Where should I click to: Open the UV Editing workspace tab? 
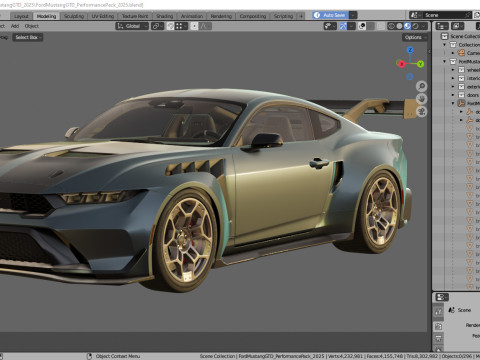103,16
